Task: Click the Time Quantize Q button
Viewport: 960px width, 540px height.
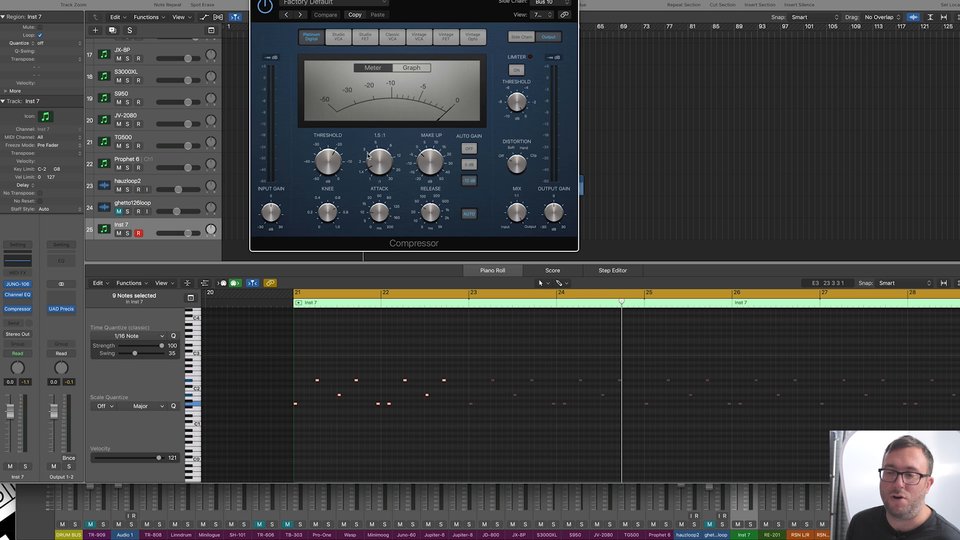Action: click(173, 336)
